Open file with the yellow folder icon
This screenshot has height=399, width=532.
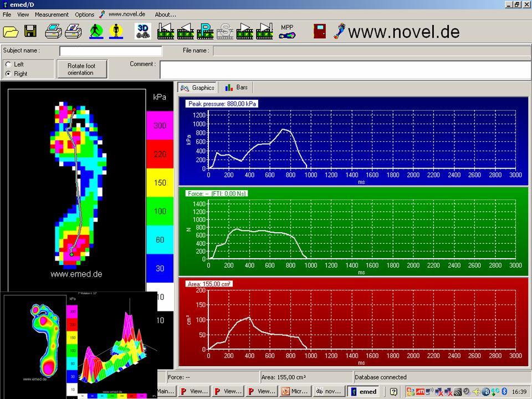(x=11, y=32)
